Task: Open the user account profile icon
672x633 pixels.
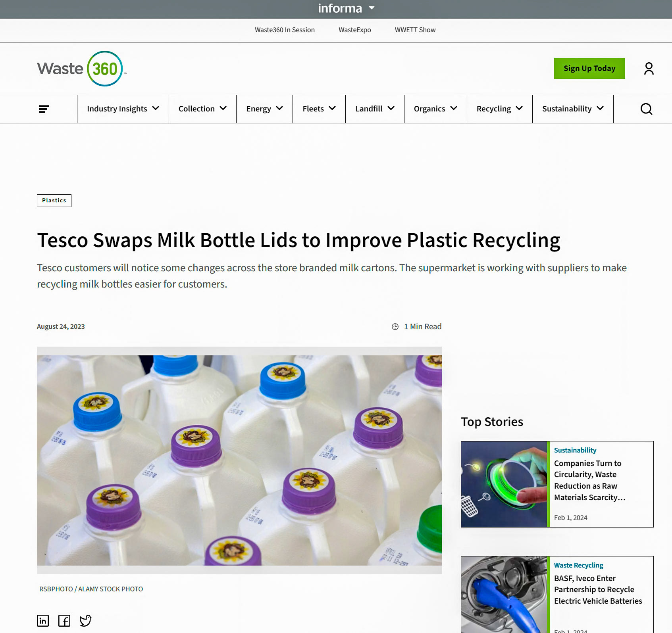Action: [649, 69]
